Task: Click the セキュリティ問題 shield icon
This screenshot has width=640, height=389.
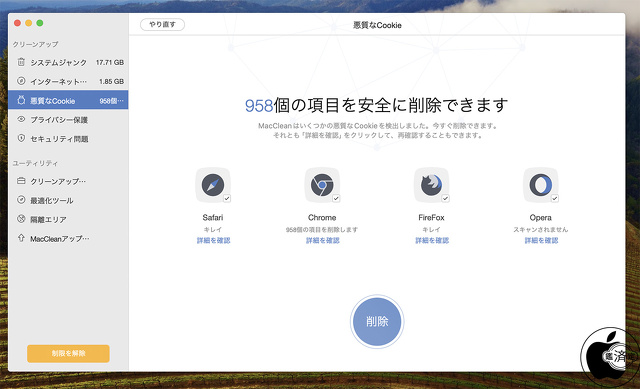Action: pos(21,138)
